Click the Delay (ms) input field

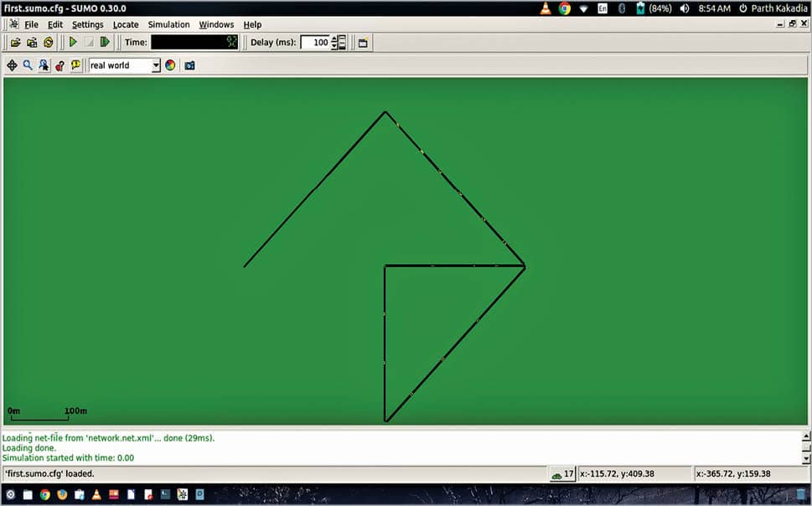pyautogui.click(x=315, y=43)
